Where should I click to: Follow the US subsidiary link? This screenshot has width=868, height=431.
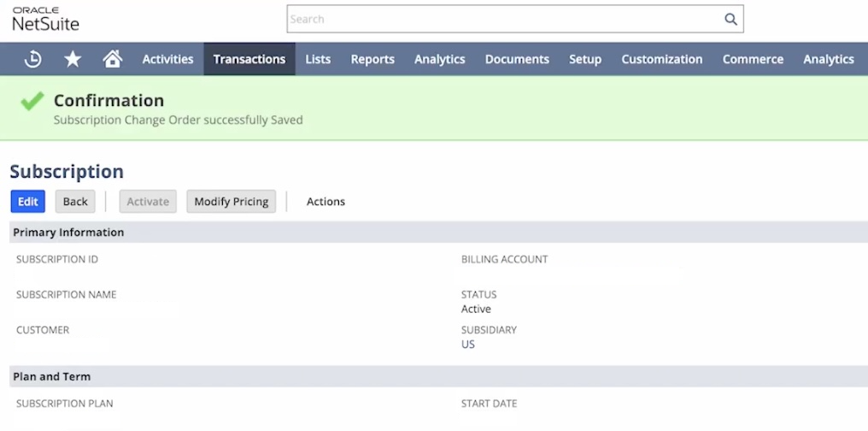467,345
